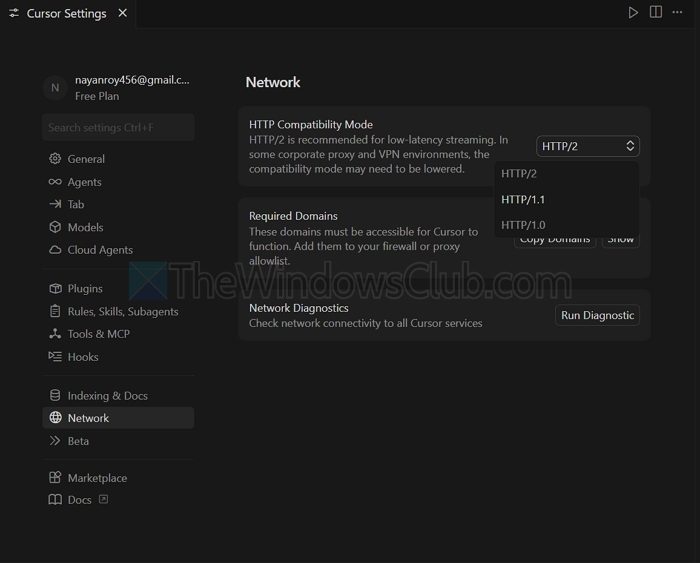Go to Agents settings label
Viewport: 700px width, 563px height.
click(84, 182)
